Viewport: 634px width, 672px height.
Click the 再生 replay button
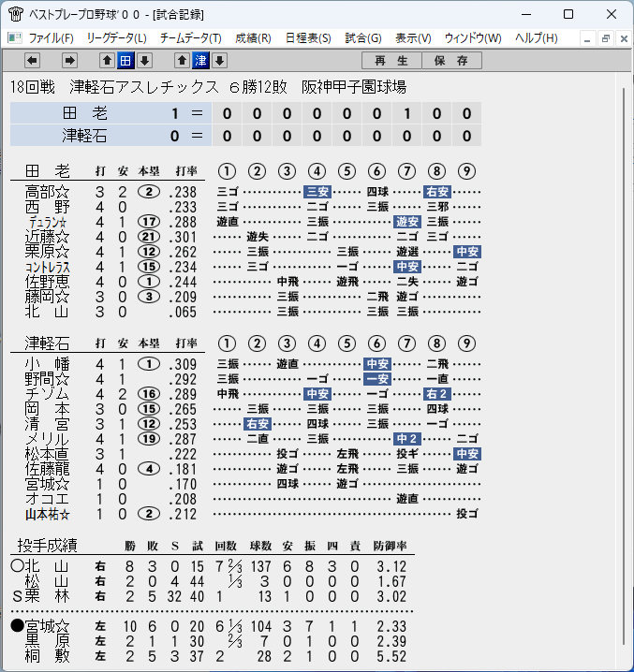(391, 61)
